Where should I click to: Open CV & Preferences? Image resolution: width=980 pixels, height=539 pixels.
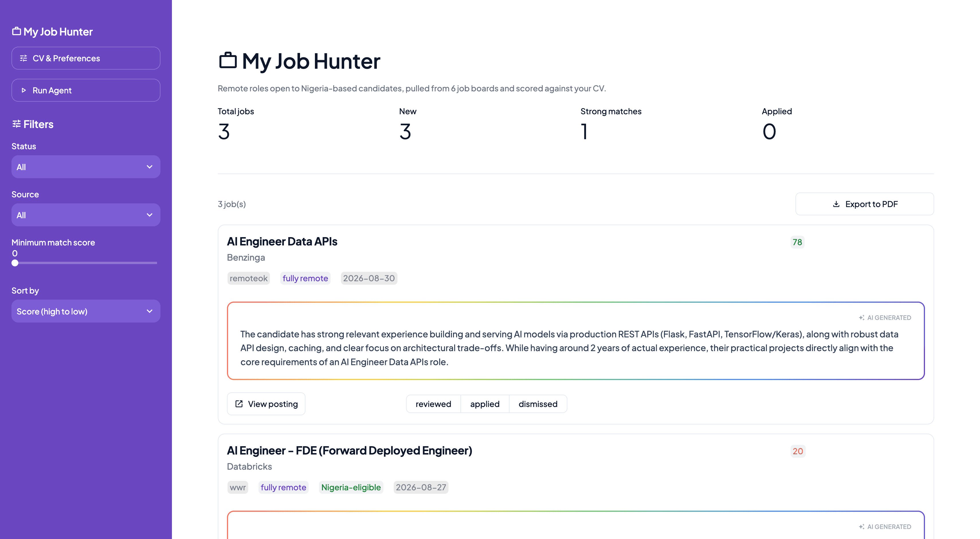click(x=86, y=58)
